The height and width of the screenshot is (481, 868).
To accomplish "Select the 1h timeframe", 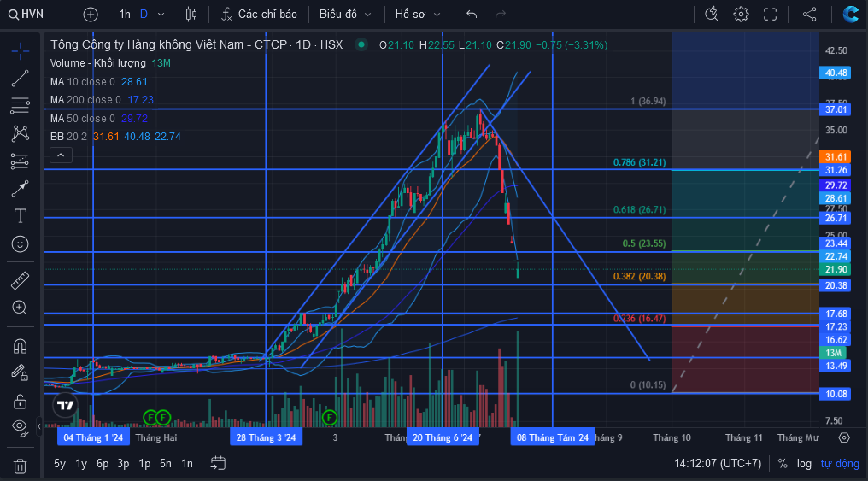I will pyautogui.click(x=125, y=15).
